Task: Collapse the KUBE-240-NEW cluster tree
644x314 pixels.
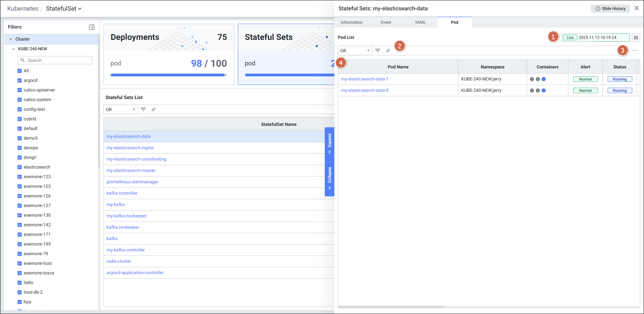Action: [x=13, y=49]
